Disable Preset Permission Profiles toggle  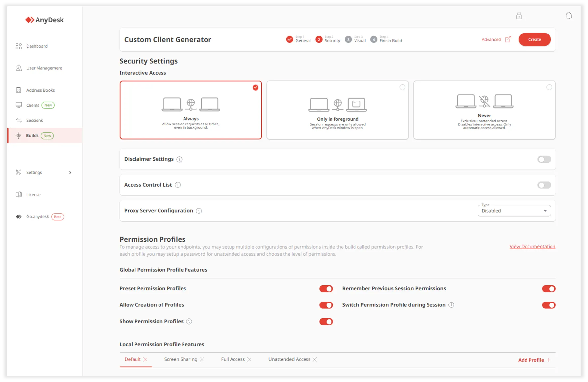(x=326, y=289)
